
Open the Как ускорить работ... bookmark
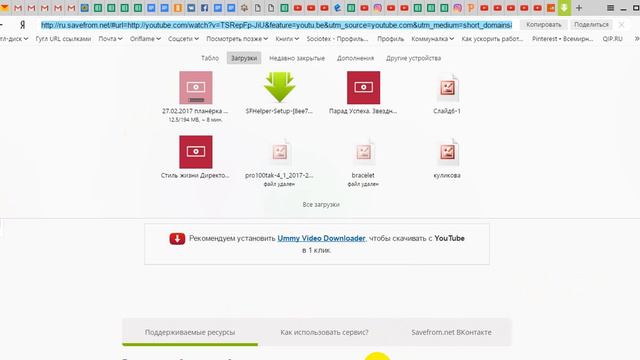[x=492, y=39]
